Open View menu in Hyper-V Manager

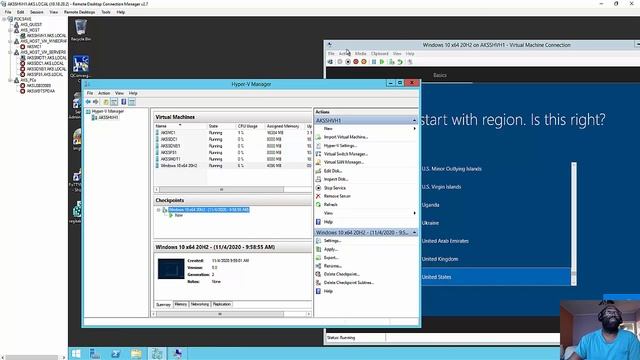tap(119, 93)
